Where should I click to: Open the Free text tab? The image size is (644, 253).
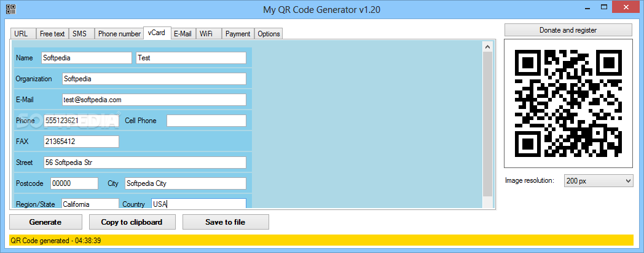point(52,34)
